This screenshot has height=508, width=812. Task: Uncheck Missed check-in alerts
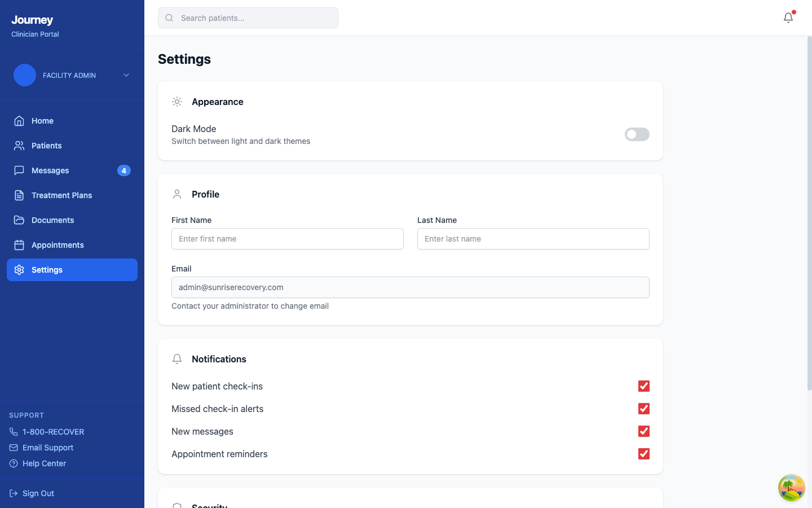[x=644, y=409]
